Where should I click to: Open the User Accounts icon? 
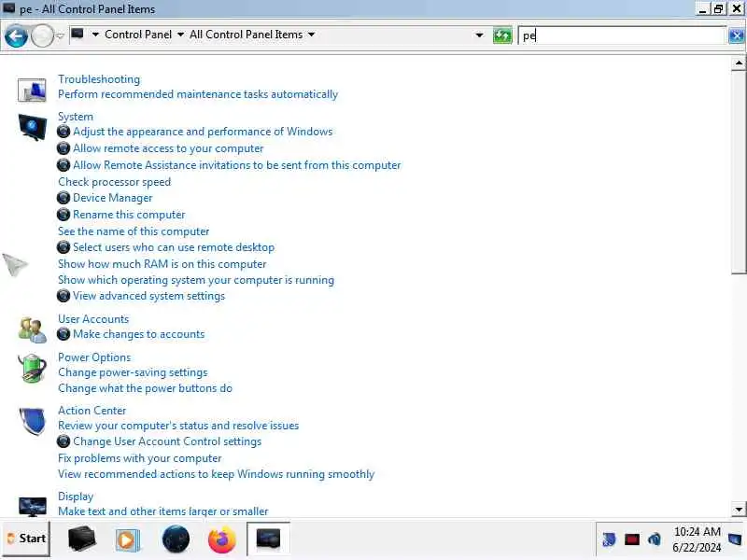click(33, 329)
